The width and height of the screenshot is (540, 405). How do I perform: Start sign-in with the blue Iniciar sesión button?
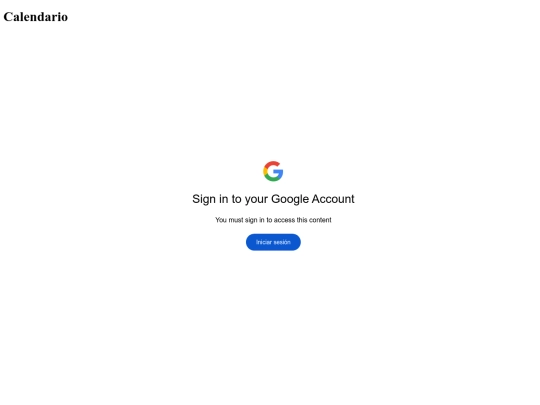click(273, 242)
